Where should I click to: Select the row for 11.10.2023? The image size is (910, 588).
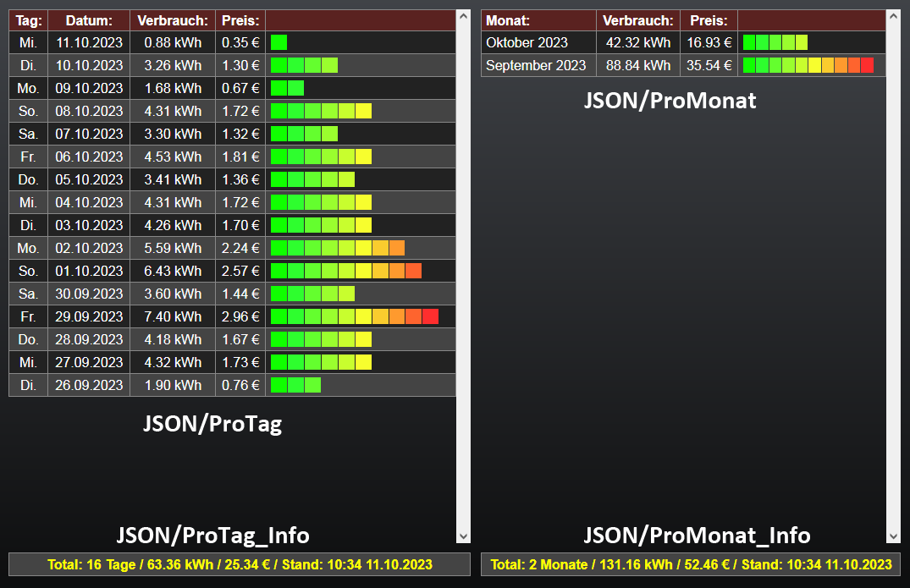pos(89,42)
